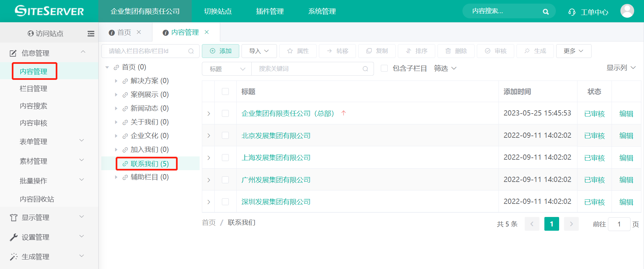Select the checkbox for 深圳发展集团有限公司
Viewport: 644px width, 269px height.
coord(225,202)
